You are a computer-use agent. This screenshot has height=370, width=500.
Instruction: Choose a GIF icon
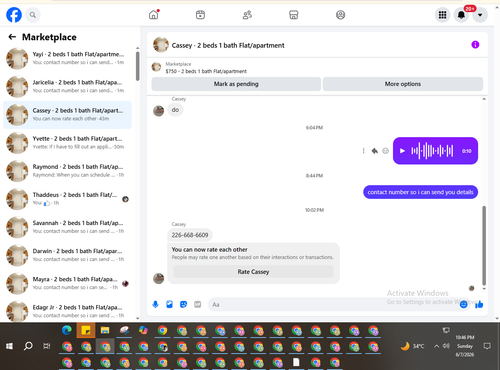198,304
